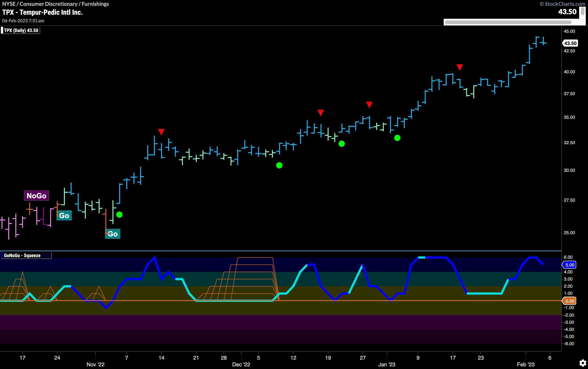Click the red triangle marker near November 14
588x369 pixels.
[161, 132]
